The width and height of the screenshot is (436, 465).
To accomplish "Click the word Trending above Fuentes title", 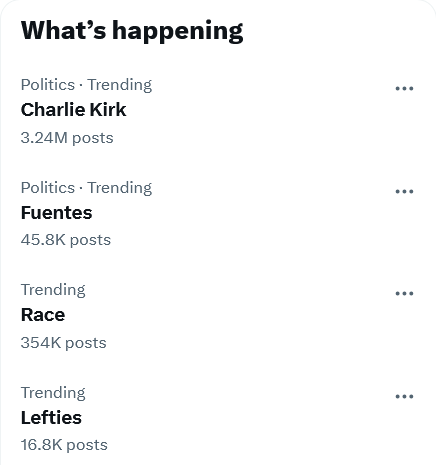I will coord(120,188).
